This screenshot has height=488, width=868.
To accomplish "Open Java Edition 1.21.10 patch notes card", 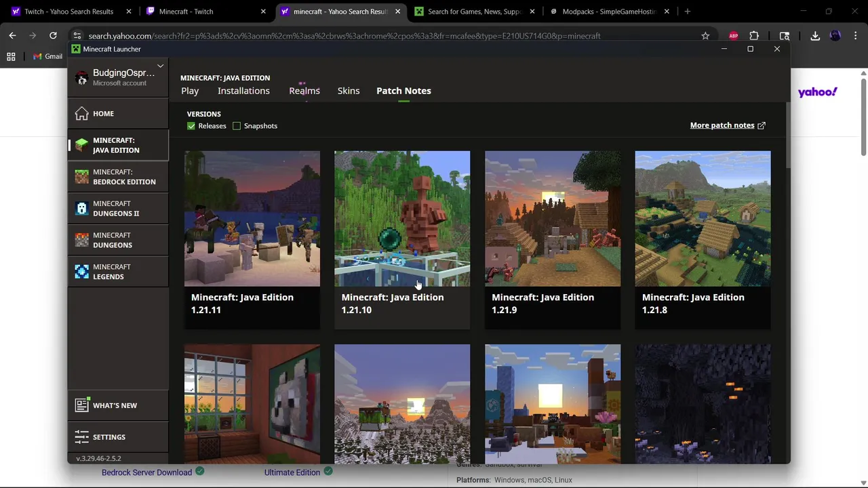I will coord(402,240).
